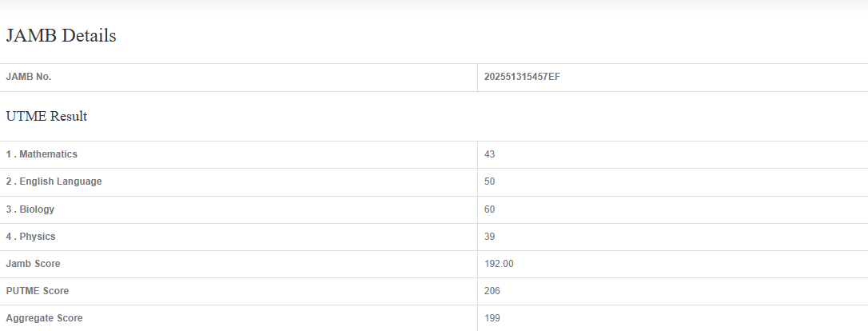Select the PUTME Score row label
This screenshot has width=868, height=331.
[x=37, y=291]
